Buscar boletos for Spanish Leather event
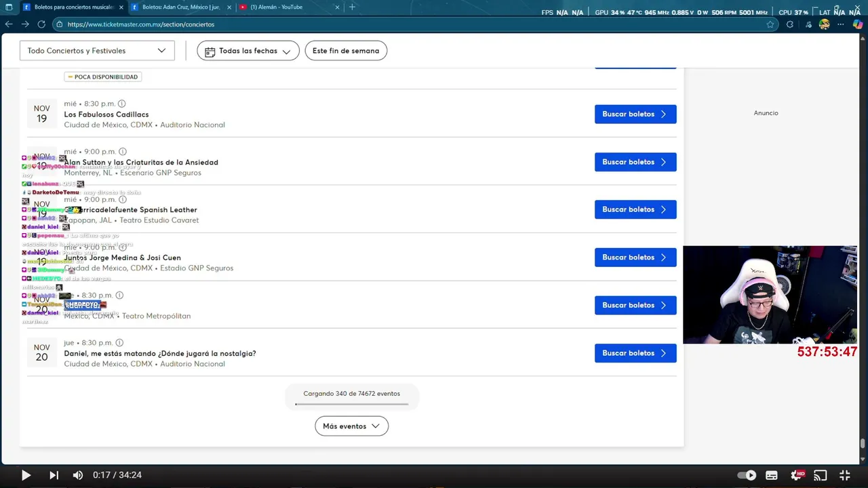The image size is (868, 488). 635,209
